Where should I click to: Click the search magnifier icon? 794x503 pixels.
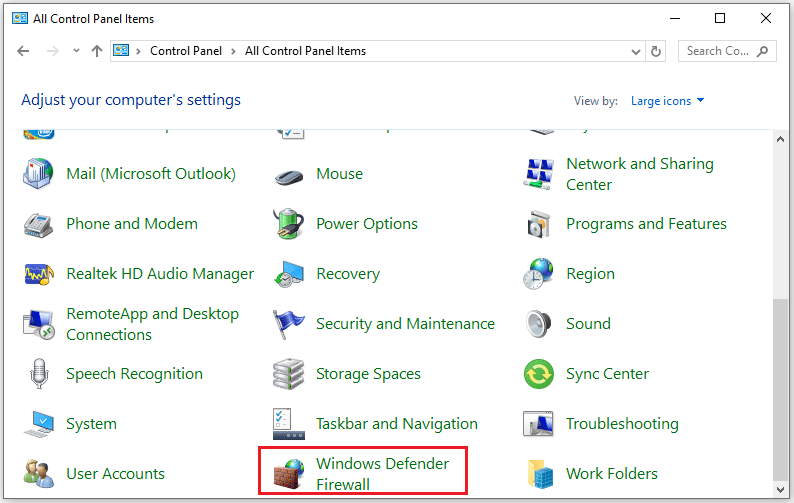point(763,51)
